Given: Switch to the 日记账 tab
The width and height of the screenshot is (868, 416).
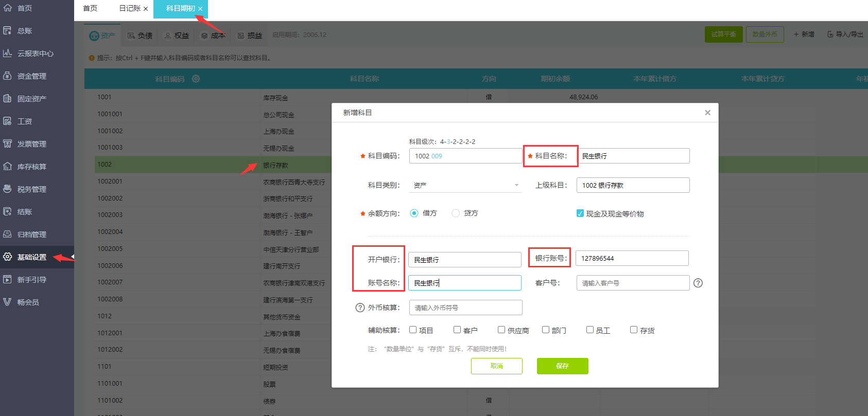Looking at the screenshot, I should (130, 8).
